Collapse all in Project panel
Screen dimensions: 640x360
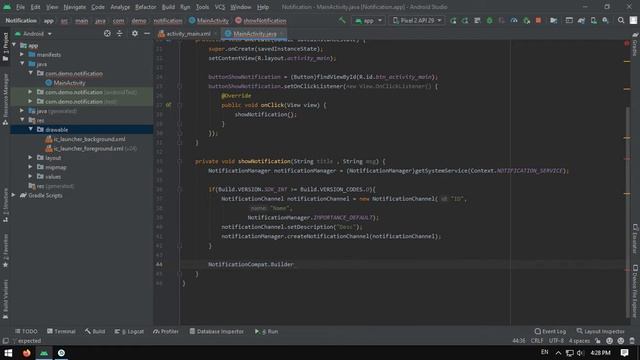[x=120, y=33]
